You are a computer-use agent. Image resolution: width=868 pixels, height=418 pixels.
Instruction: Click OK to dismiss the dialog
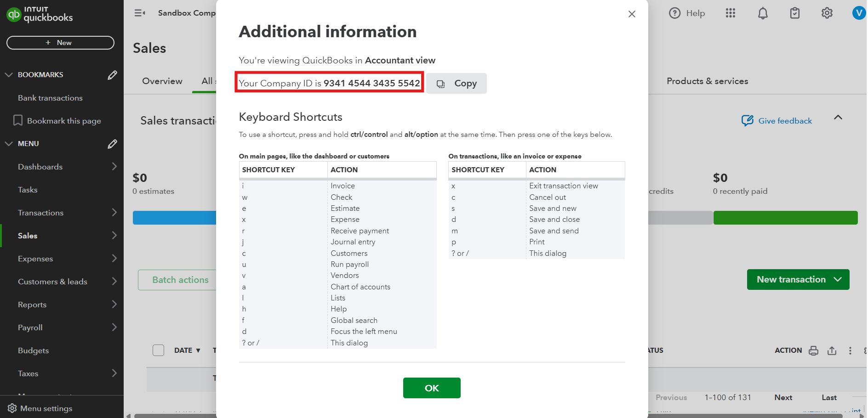tap(432, 388)
